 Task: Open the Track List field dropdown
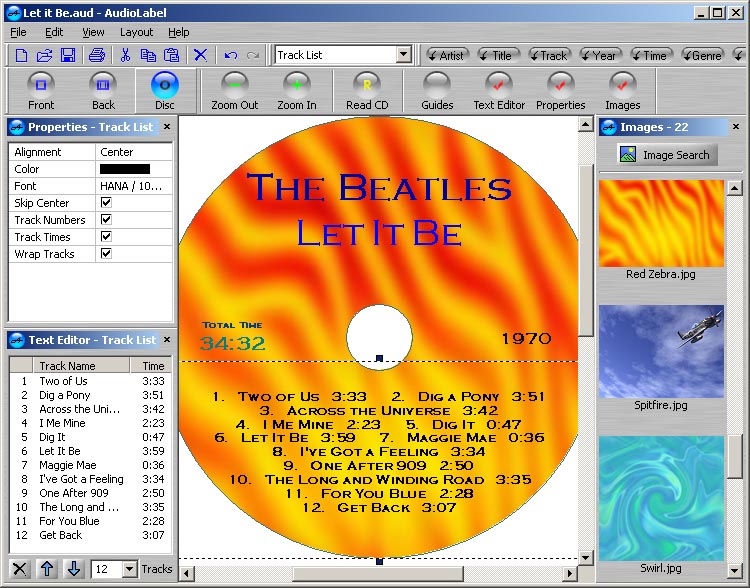404,55
